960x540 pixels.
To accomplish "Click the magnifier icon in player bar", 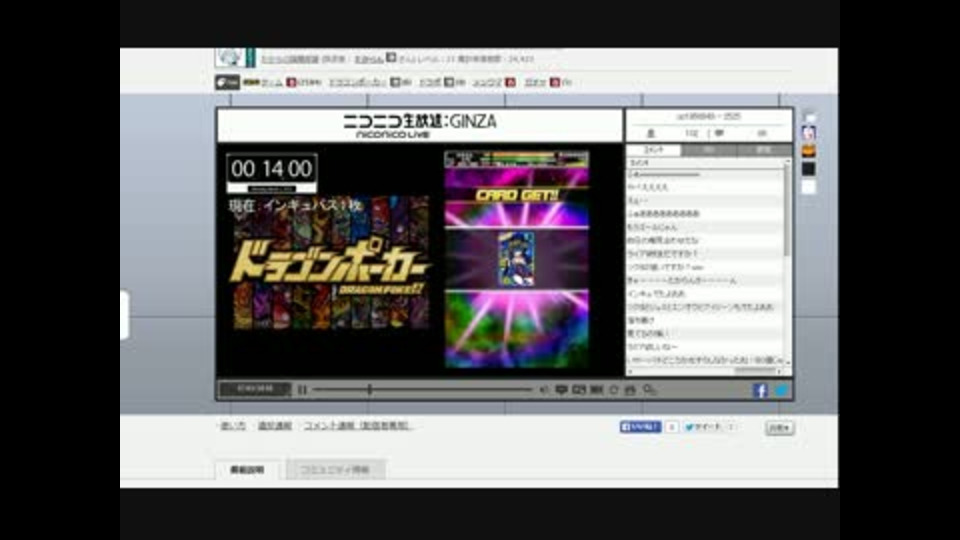I will (649, 389).
